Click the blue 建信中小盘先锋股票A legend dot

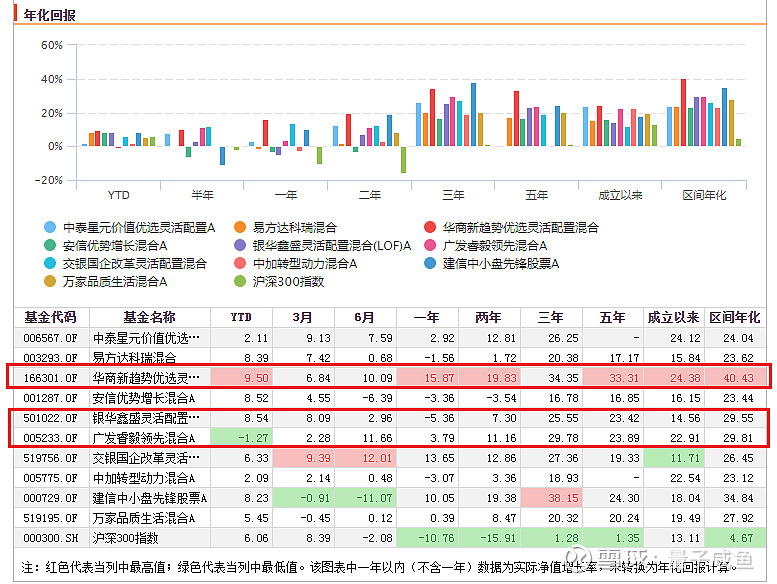430,263
